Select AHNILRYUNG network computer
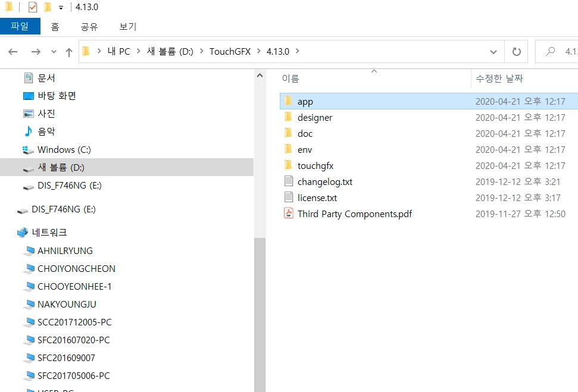This screenshot has height=392, width=578. click(65, 250)
